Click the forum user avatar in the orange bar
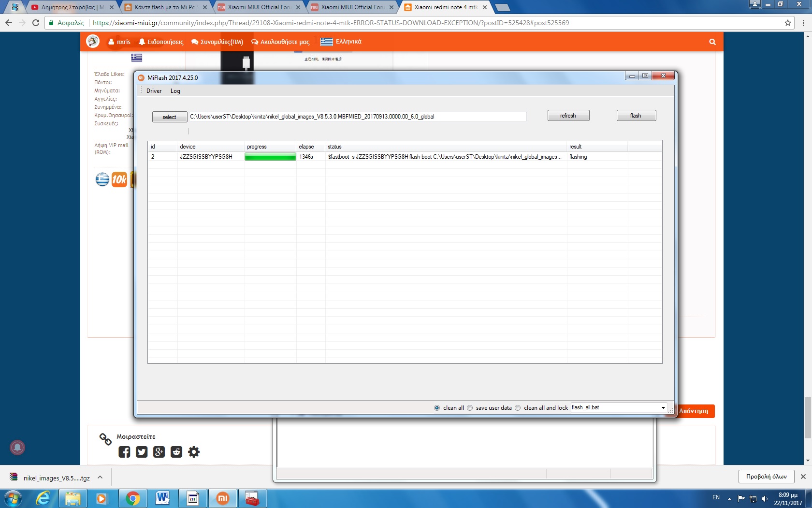The height and width of the screenshot is (508, 812). [x=93, y=42]
